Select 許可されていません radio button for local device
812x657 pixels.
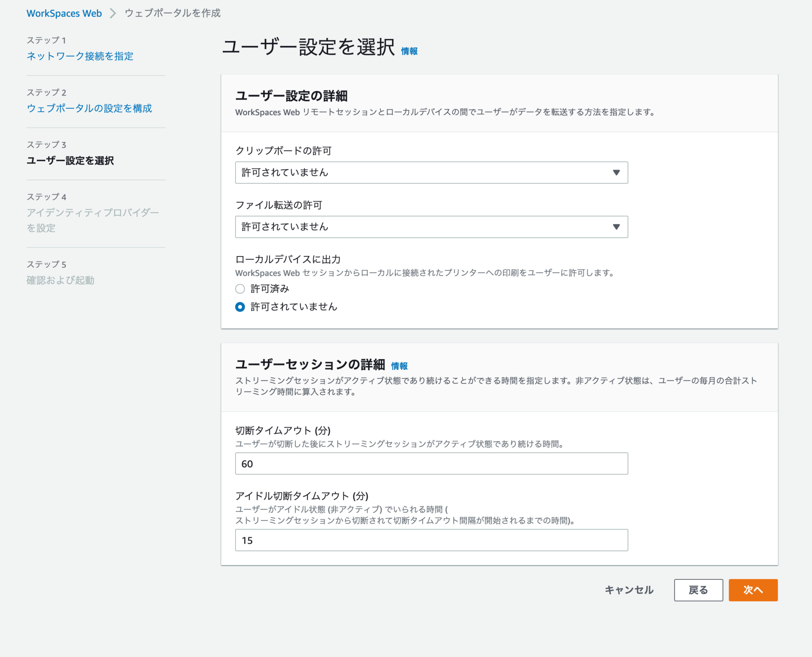[x=240, y=307]
